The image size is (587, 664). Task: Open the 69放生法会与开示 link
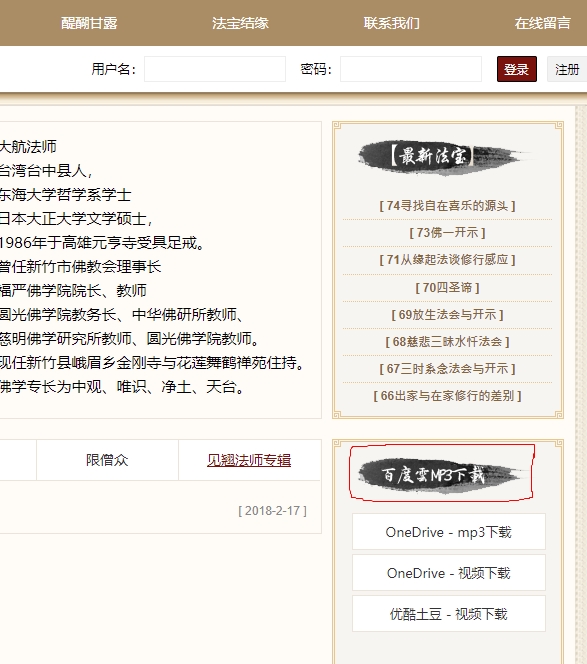pyautogui.click(x=447, y=315)
